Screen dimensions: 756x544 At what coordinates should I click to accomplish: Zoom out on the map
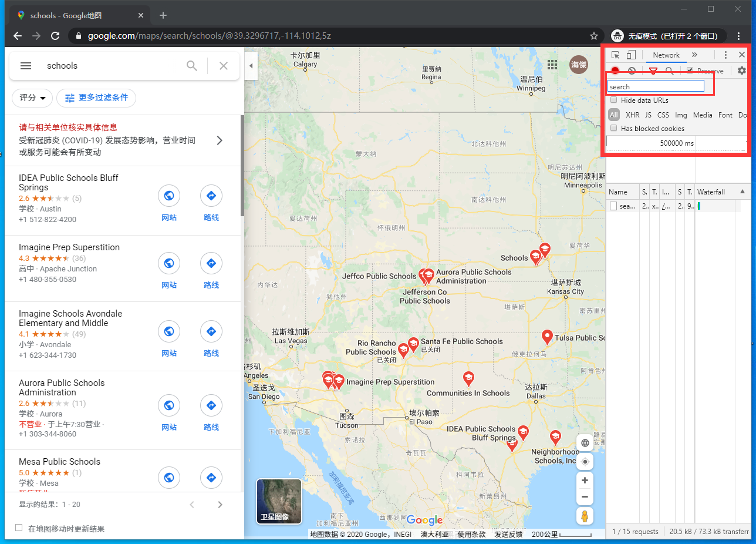585,497
